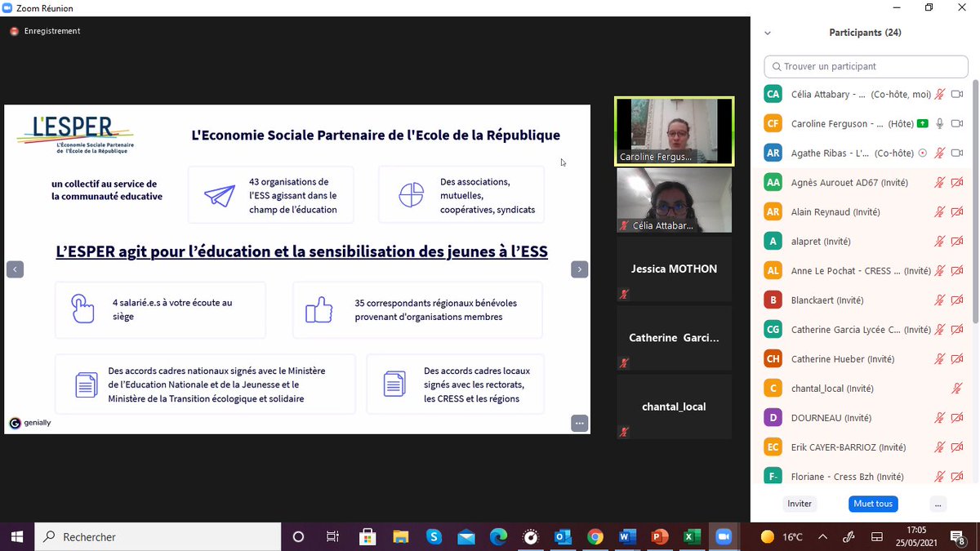Open the Windows Start menu
The width and height of the screenshot is (980, 551).
[x=17, y=536]
